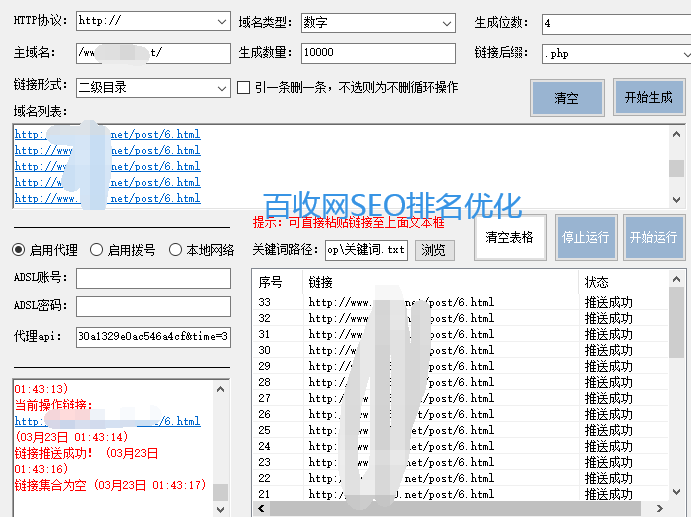Click the results table horizontal scroll right arrow

(x=660, y=508)
